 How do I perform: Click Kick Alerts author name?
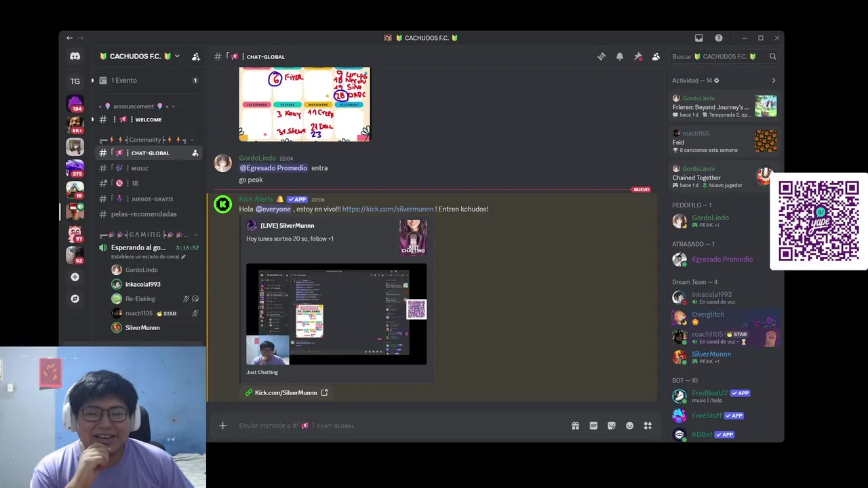256,199
